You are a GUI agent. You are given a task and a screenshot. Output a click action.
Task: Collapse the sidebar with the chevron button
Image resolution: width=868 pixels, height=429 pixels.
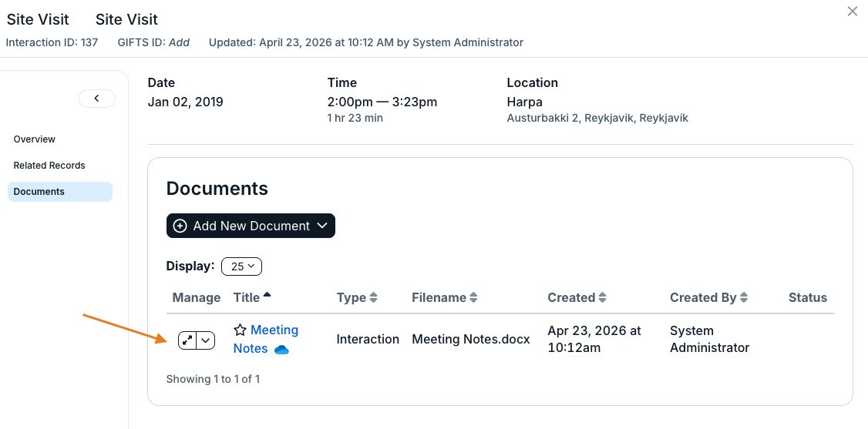click(97, 99)
